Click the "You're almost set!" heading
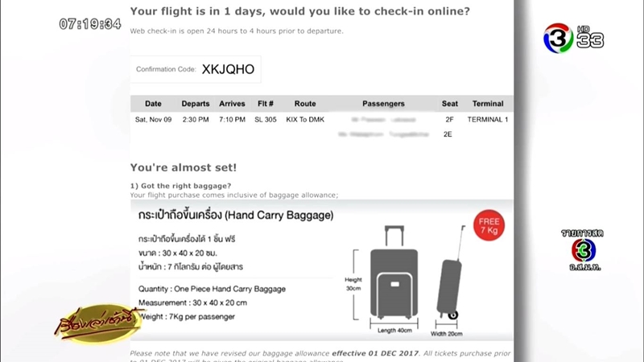 [x=184, y=167]
